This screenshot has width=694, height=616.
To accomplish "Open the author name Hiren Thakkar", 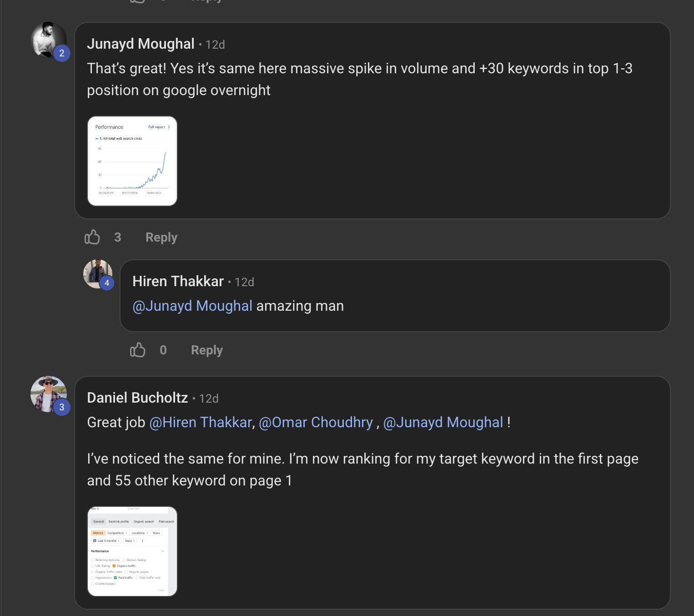I will point(178,281).
